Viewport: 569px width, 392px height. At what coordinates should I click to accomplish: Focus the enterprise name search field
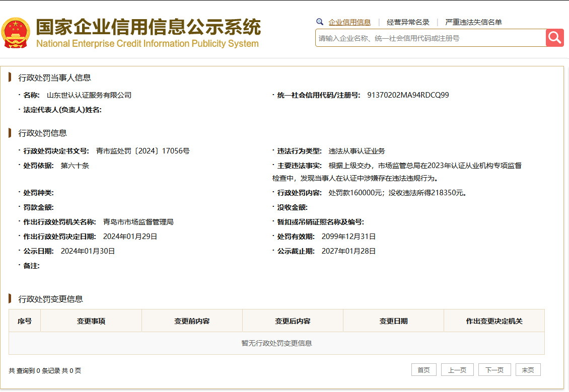click(431, 38)
